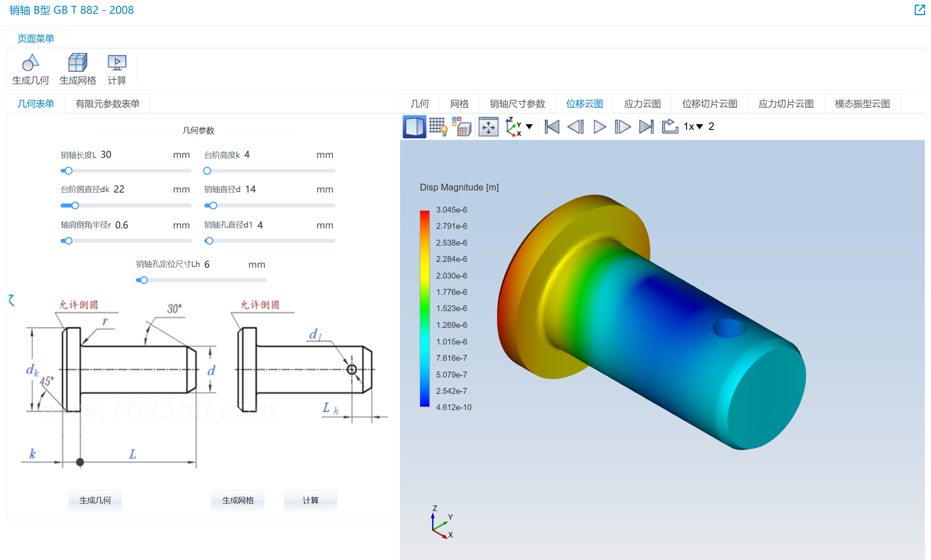This screenshot has height=560, width=931.
Task: Toggle the mesh lines display icon
Action: click(438, 127)
